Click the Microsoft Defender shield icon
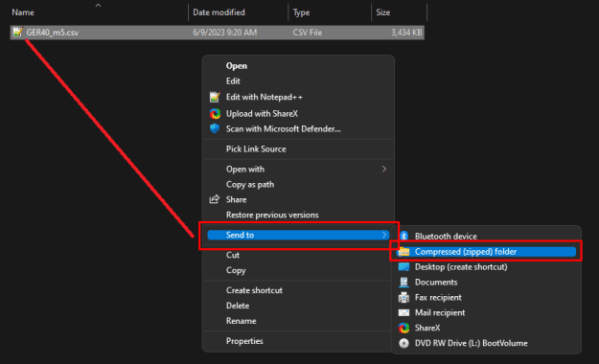This screenshot has height=364, width=599. [215, 128]
